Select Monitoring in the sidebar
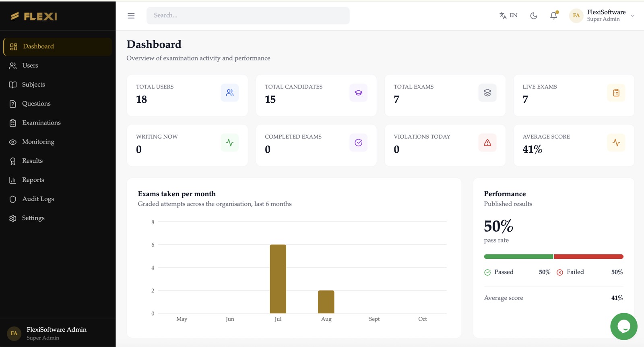The height and width of the screenshot is (347, 644). pyautogui.click(x=58, y=142)
